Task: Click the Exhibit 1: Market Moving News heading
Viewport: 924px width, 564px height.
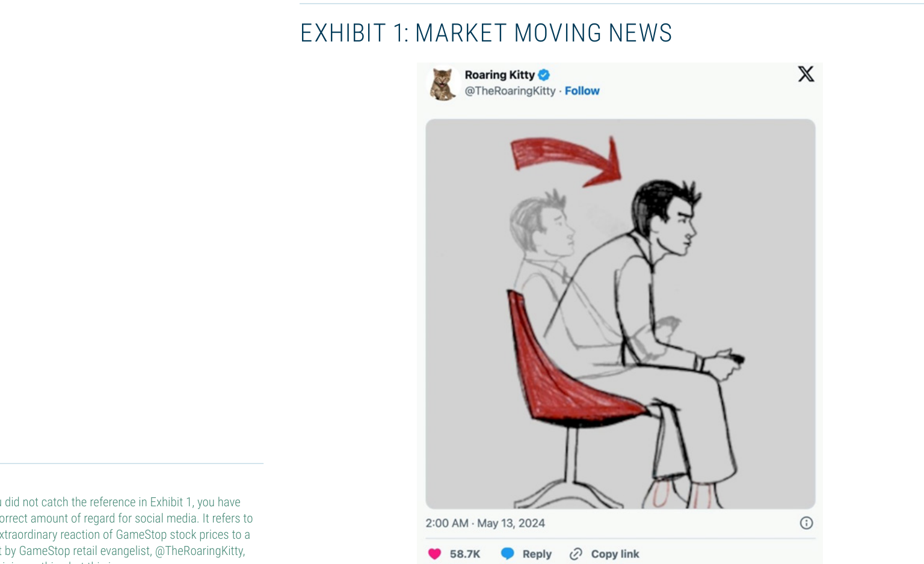Action: [x=486, y=33]
